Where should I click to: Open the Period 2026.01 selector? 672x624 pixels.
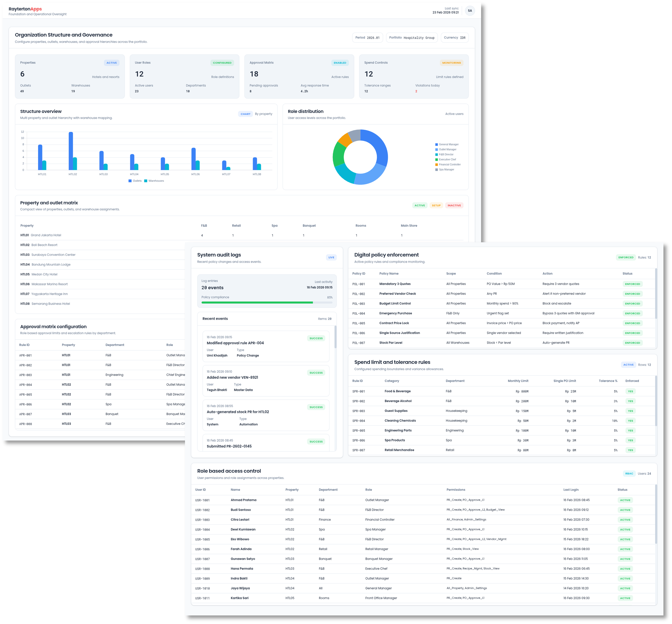click(367, 38)
